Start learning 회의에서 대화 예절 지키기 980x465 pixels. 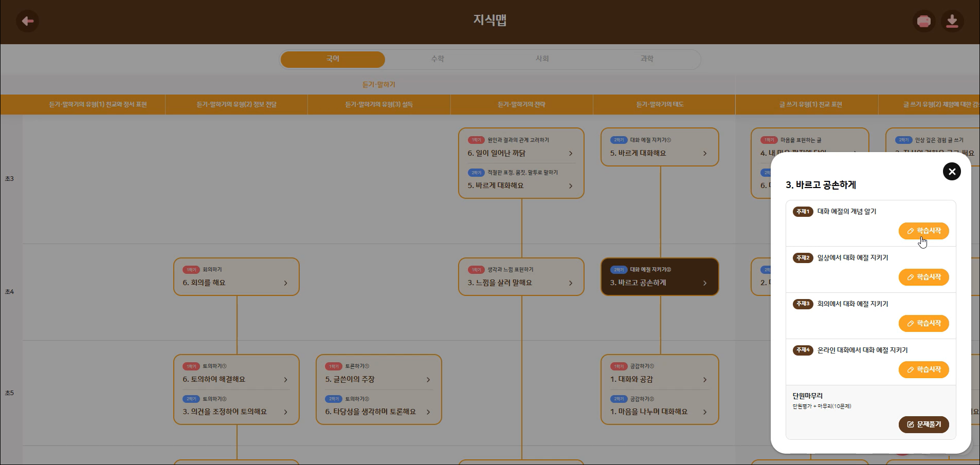(x=923, y=324)
